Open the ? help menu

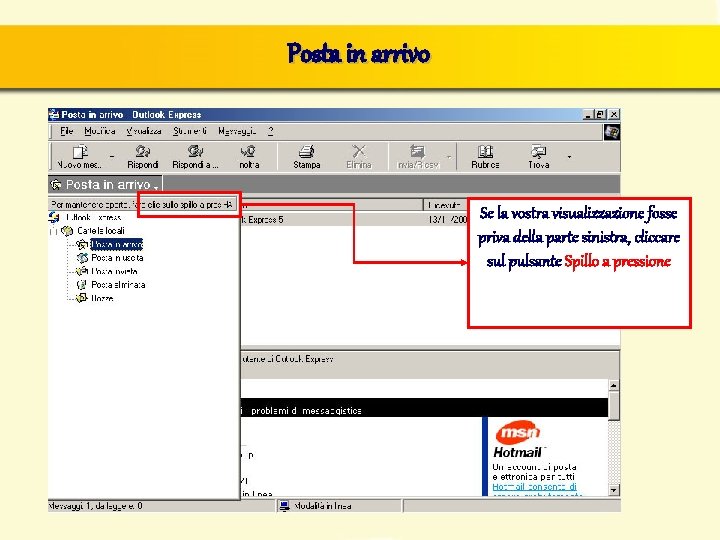[x=271, y=131]
